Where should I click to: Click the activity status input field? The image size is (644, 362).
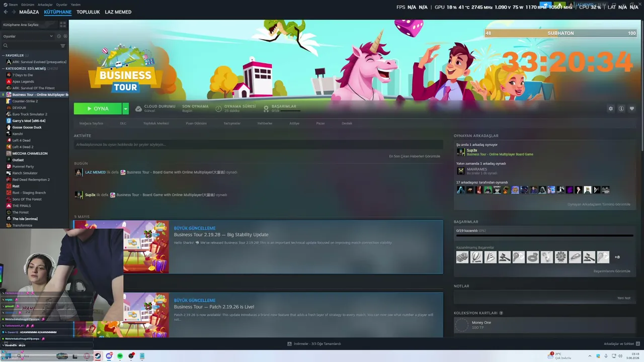tap(258, 145)
